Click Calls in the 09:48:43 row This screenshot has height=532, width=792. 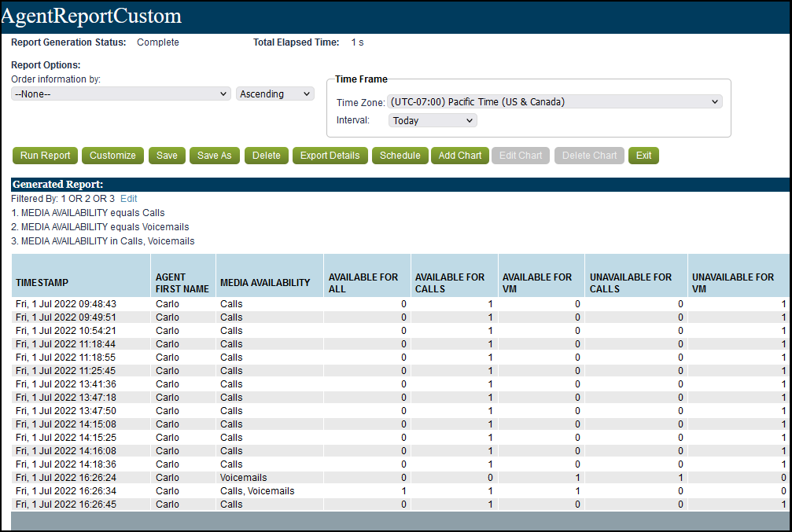(231, 304)
